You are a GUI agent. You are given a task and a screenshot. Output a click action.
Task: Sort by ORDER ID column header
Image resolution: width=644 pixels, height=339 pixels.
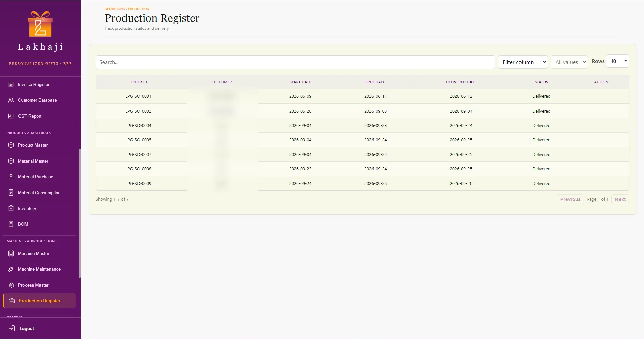pyautogui.click(x=138, y=82)
